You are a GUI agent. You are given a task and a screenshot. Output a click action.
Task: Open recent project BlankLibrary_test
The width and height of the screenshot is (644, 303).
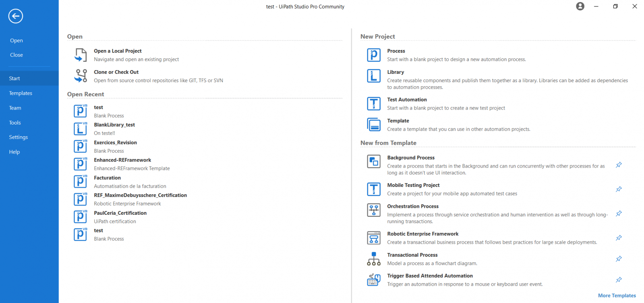coord(114,125)
